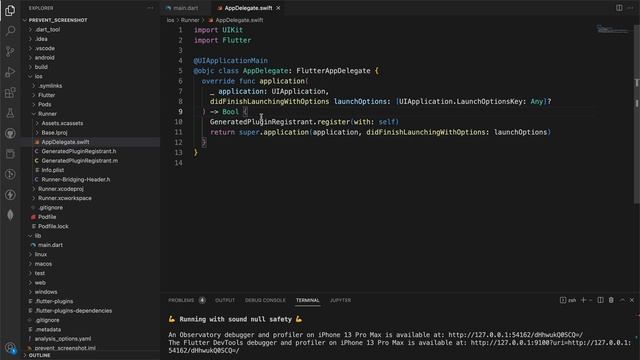This screenshot has height=360, width=640.
Task: Maximize the panel with the chevron up icon
Action: (x=622, y=300)
